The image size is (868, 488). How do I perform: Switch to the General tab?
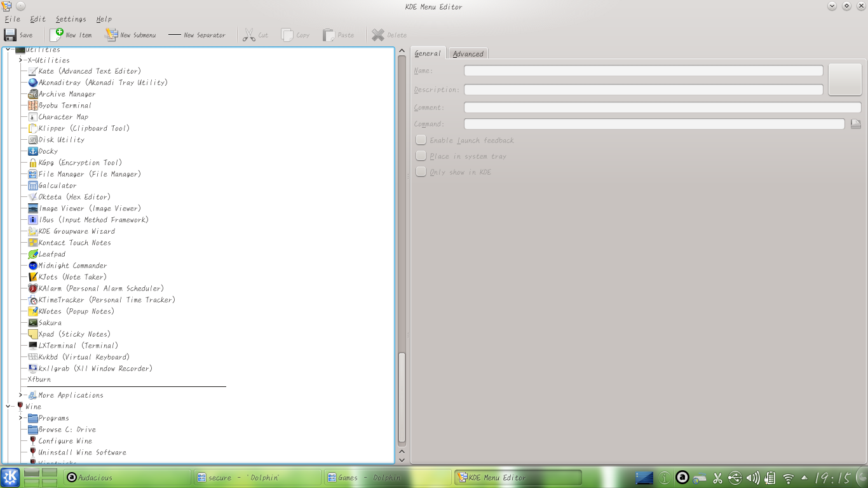tap(428, 53)
